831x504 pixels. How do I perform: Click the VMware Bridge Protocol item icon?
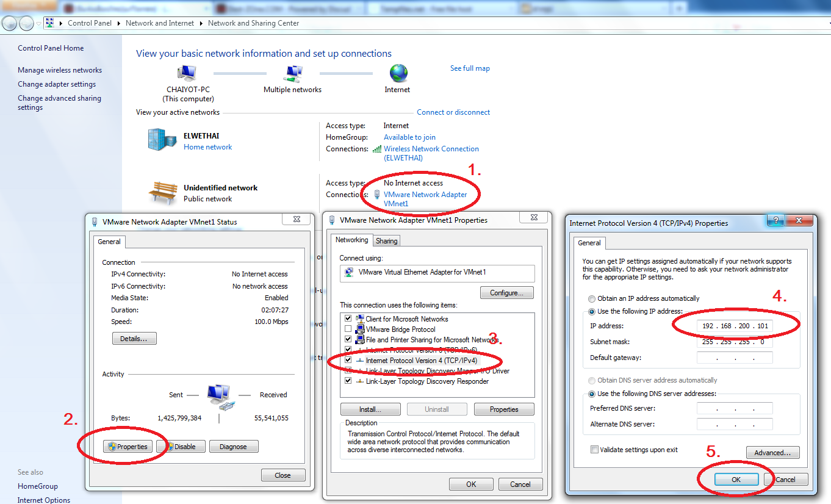coord(360,329)
